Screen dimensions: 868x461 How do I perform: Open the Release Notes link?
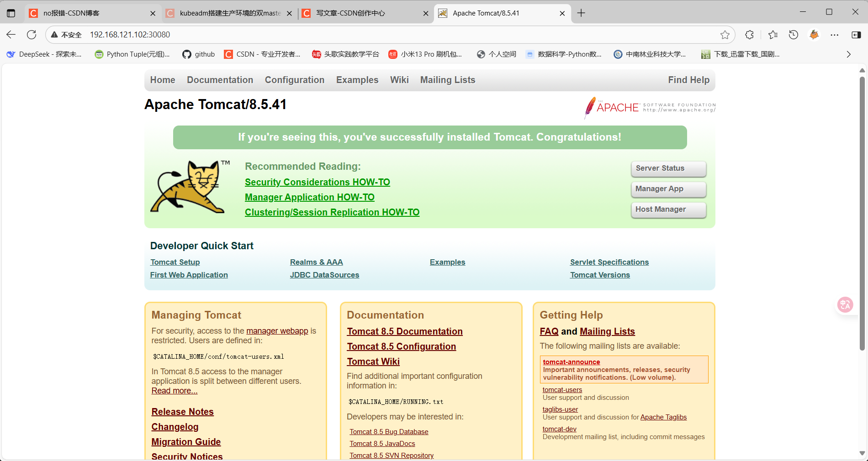click(183, 412)
